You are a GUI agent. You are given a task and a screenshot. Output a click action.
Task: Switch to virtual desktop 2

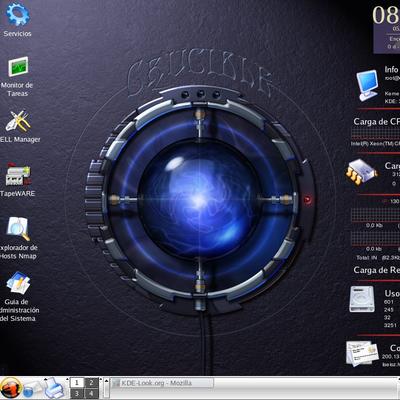click(x=91, y=383)
